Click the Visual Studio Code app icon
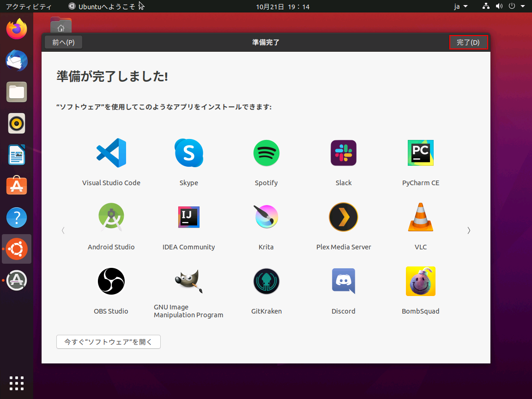The height and width of the screenshot is (399, 532). [111, 153]
